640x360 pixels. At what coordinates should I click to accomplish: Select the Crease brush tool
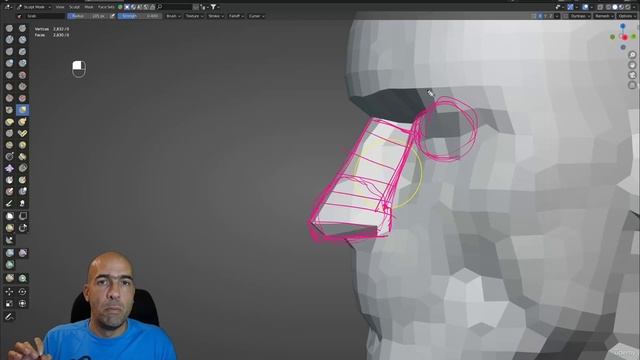pyautogui.click(x=9, y=75)
